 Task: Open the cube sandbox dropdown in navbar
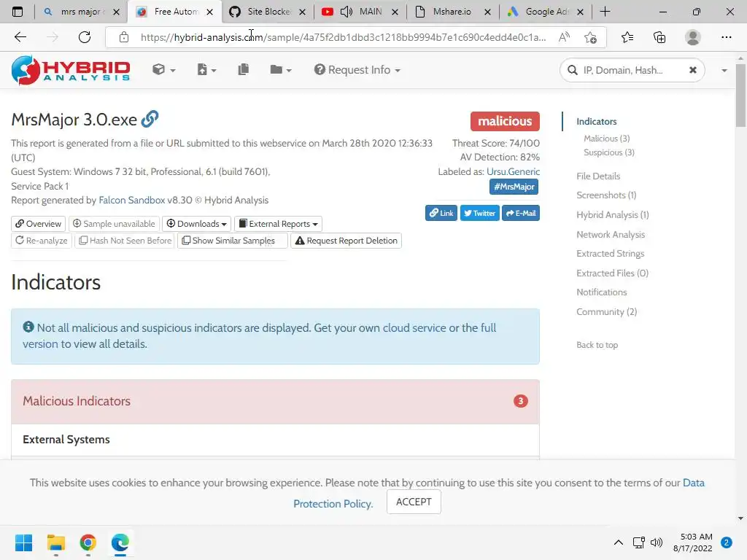click(x=163, y=70)
